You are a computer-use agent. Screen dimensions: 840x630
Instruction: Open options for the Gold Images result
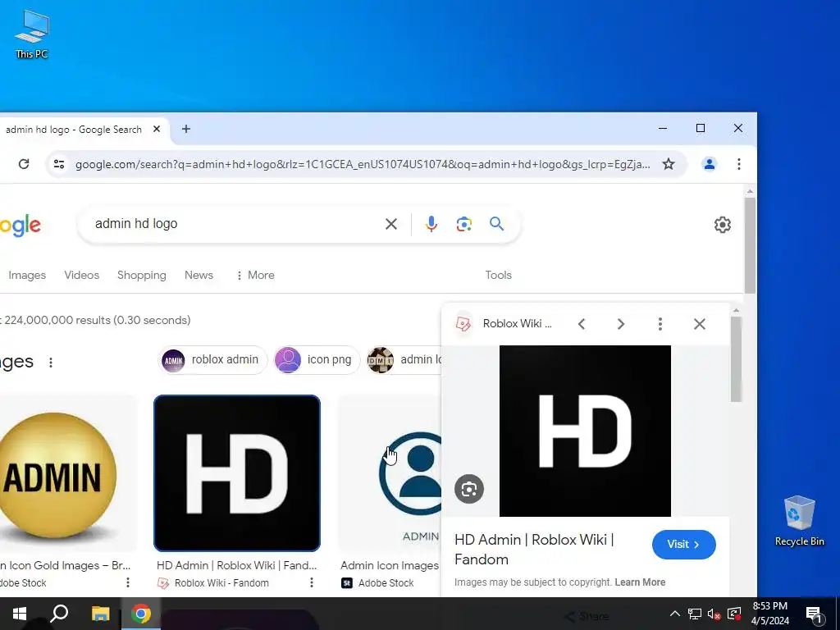[127, 582]
